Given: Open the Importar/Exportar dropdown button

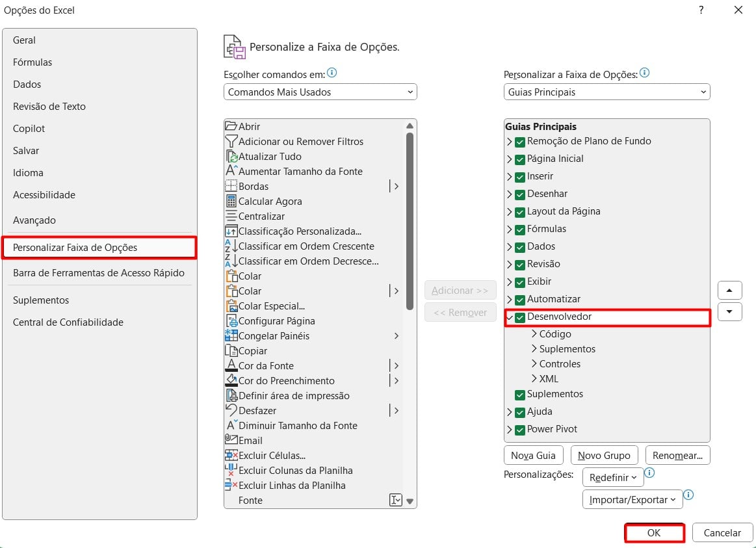Looking at the screenshot, I should [632, 500].
